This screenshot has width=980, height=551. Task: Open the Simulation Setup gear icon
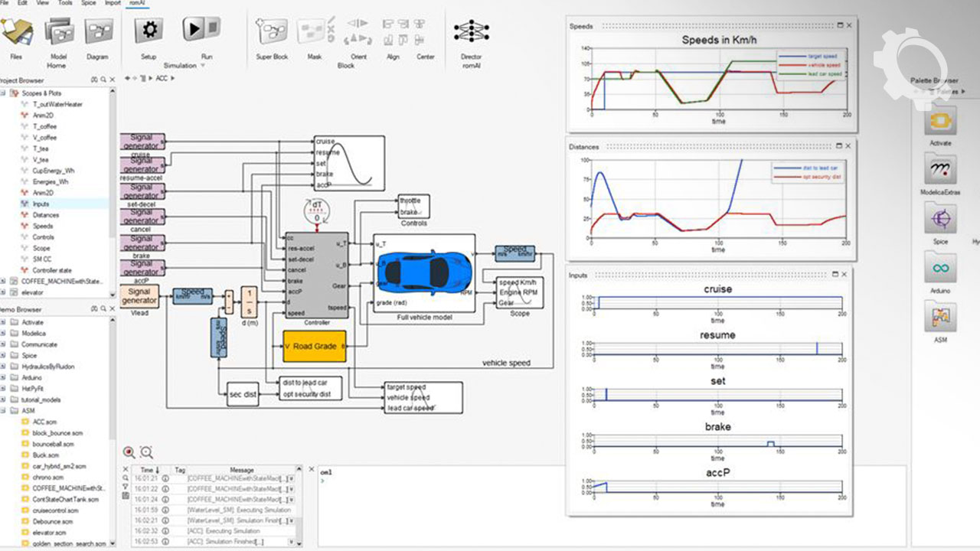click(149, 31)
